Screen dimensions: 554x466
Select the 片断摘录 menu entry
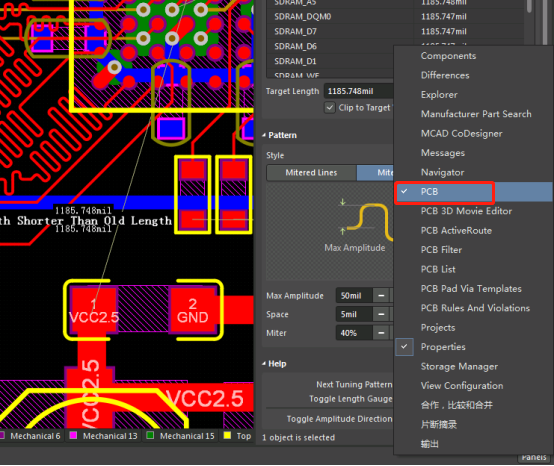pos(438,425)
